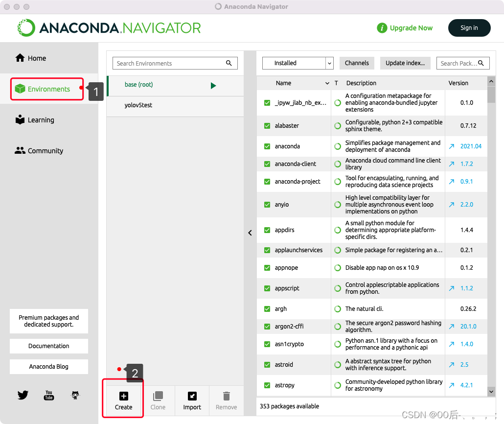Toggle the appdirs package checkbox

pos(267,230)
